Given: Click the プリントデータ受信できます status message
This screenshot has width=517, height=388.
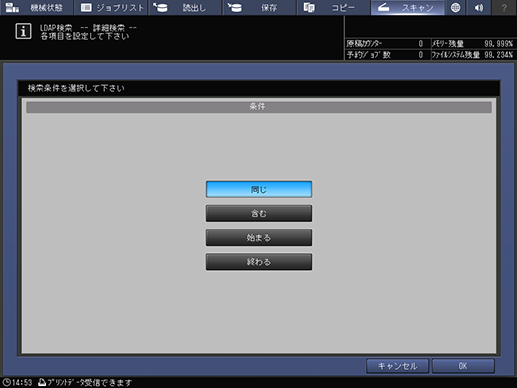Looking at the screenshot, I should pos(89,382).
